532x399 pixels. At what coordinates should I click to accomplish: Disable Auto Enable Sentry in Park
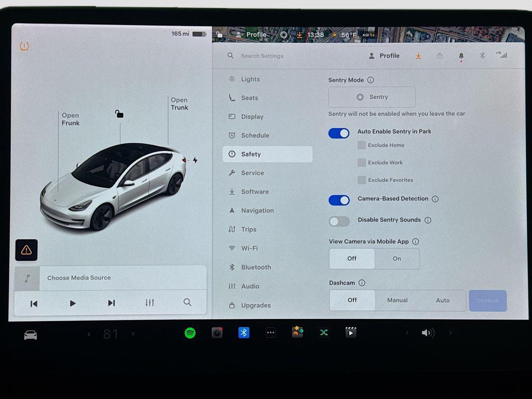click(x=339, y=133)
